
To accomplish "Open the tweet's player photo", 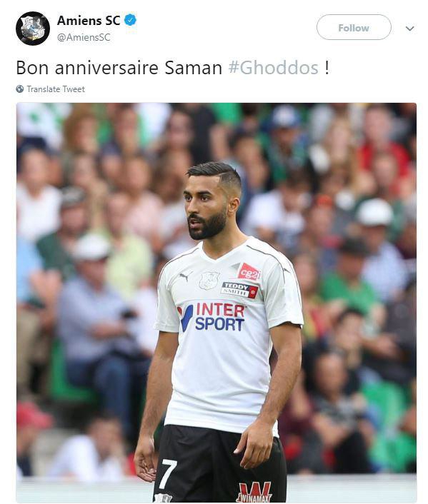I will pos(217,303).
